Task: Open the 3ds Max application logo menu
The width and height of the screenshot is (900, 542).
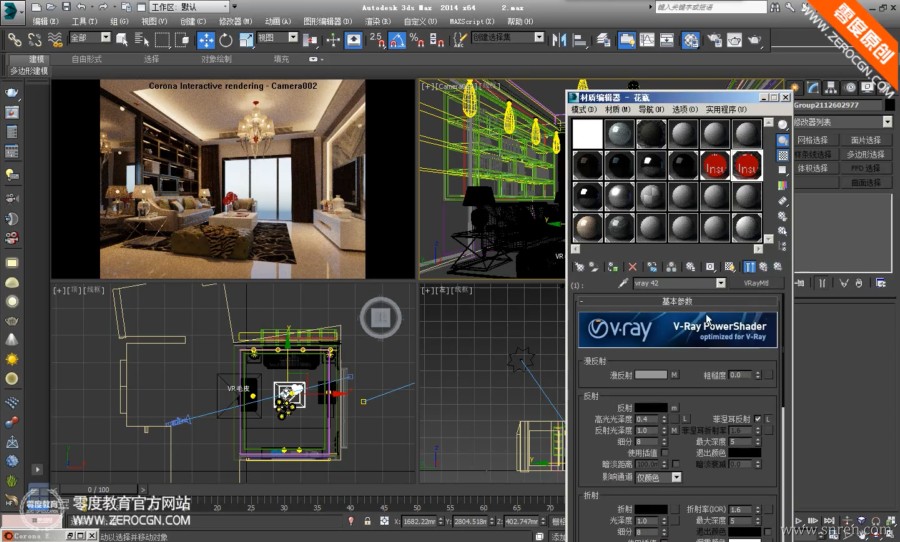Action: coord(12,11)
